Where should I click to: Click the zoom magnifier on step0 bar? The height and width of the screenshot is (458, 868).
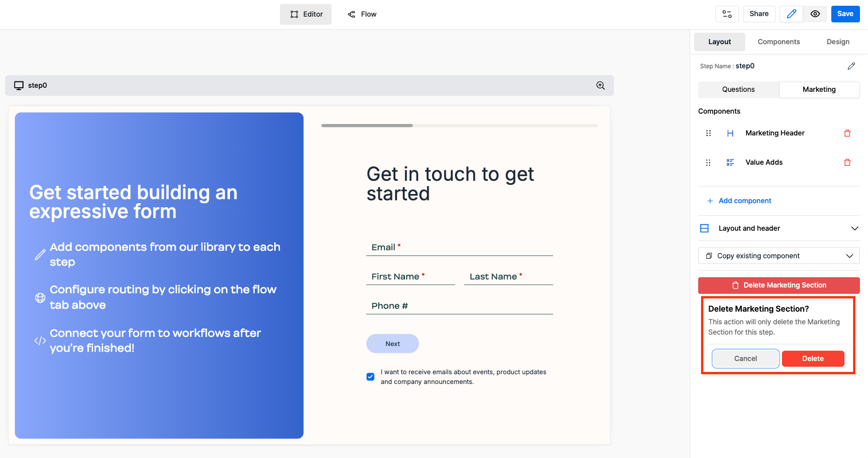[x=601, y=86]
